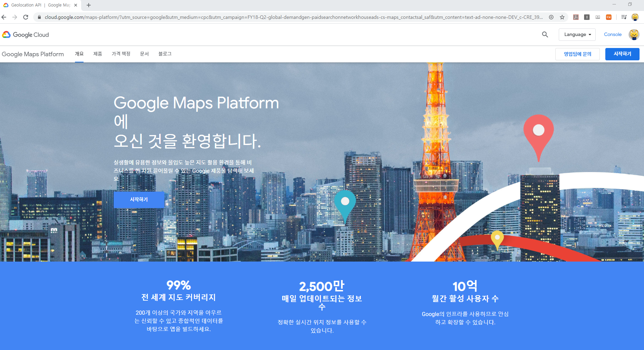This screenshot has height=350, width=644.
Task: Click the 전 세계 지도 커버리지 heading
Action: pos(178,298)
